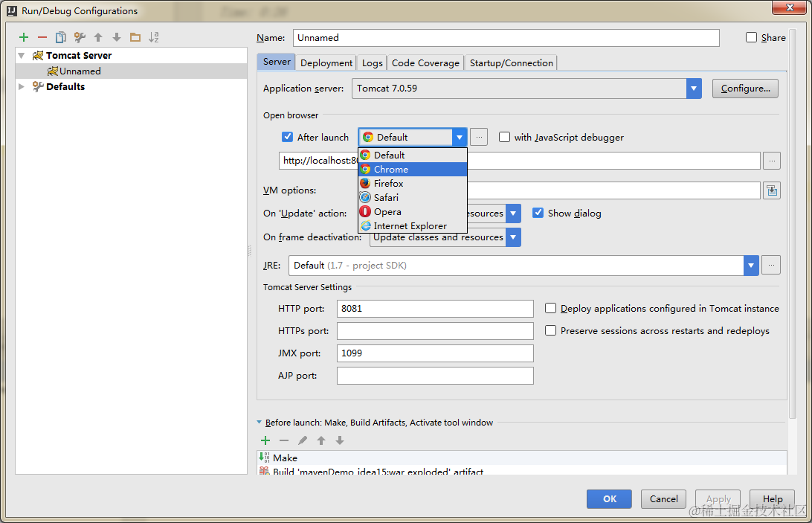The image size is (812, 523).
Task: Click the OK button
Action: coord(609,498)
